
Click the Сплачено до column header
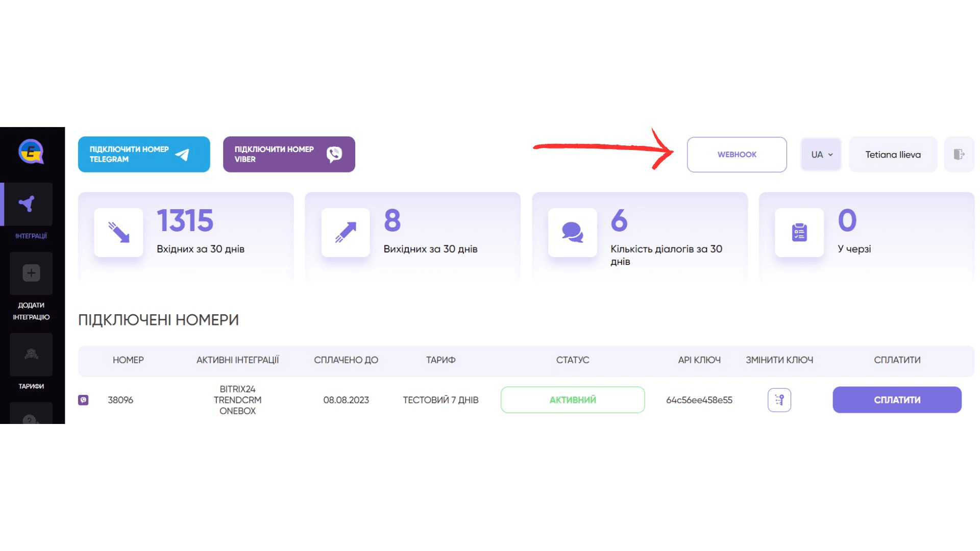[346, 360]
